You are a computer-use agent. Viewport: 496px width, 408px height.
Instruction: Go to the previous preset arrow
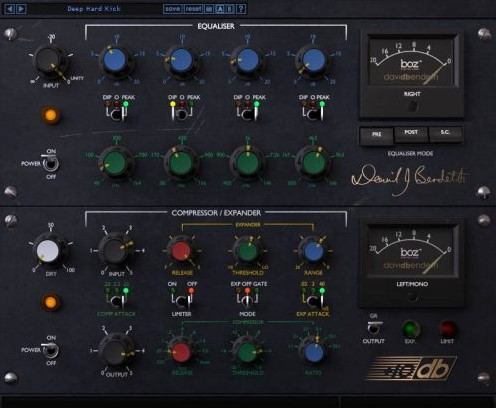(10, 9)
